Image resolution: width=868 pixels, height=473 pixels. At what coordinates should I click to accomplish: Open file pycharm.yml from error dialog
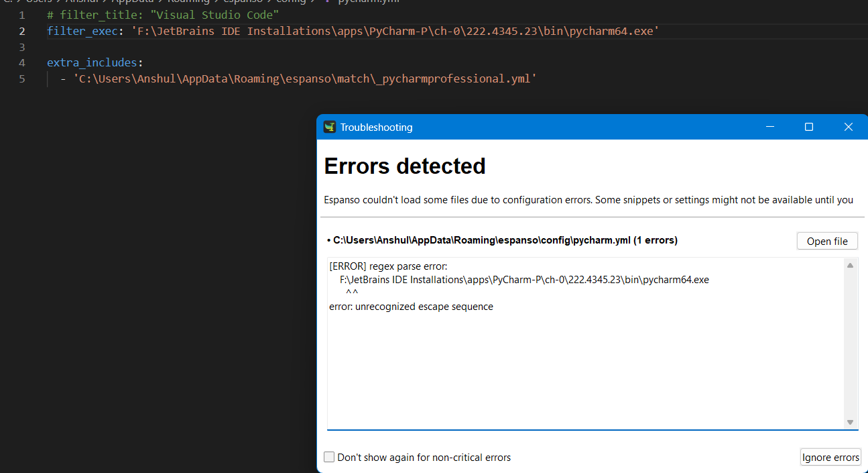coord(827,241)
